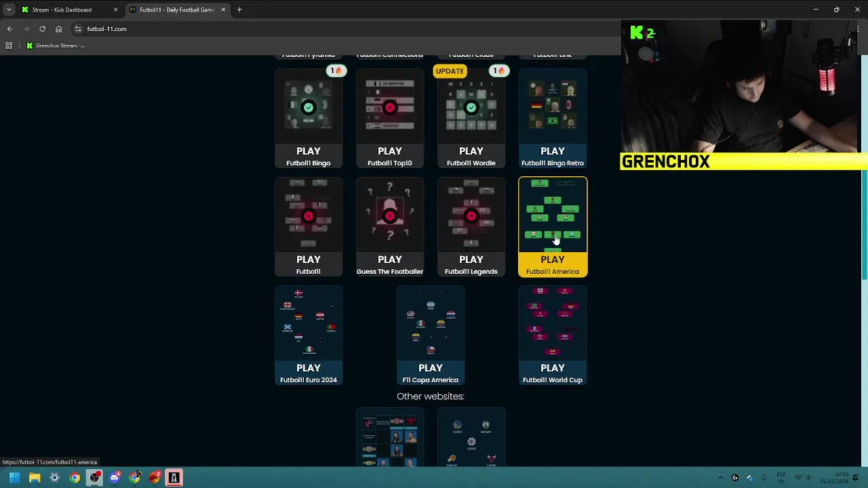Click the Kick logo on stream overlay
Viewport: 868px width, 488px height.
pyautogui.click(x=636, y=33)
